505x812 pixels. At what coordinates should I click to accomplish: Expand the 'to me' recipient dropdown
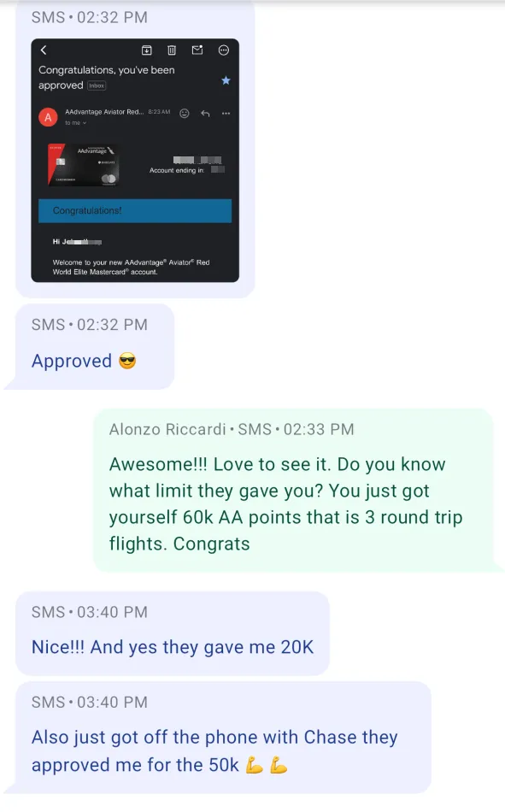point(75,123)
